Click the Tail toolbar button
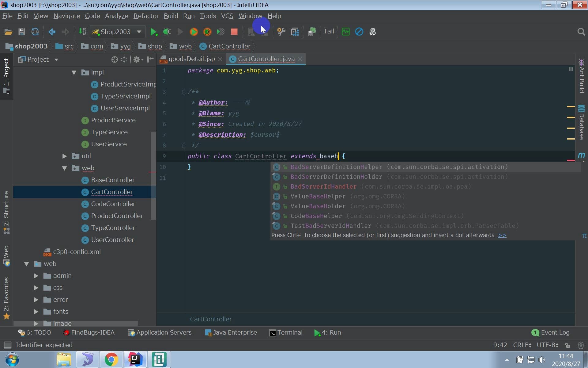Screen dimensions: 588x368 point(329,31)
